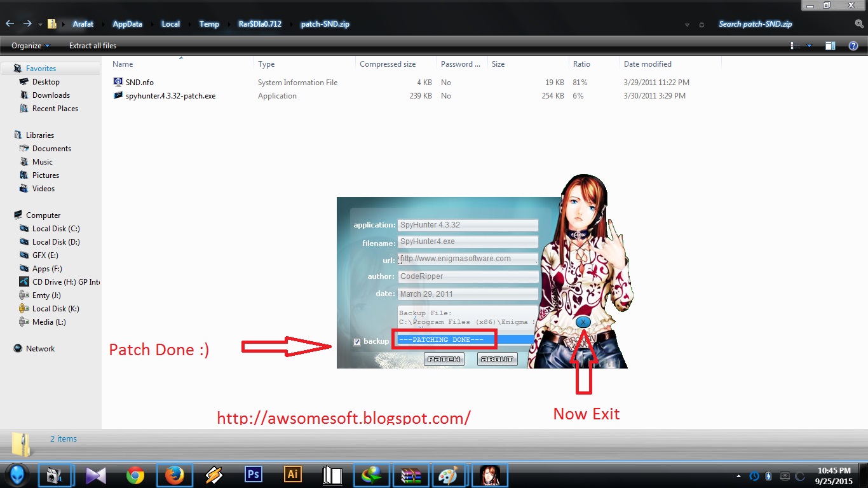Click the ABOUT button in patcher
This screenshot has width=868, height=488.
click(496, 359)
